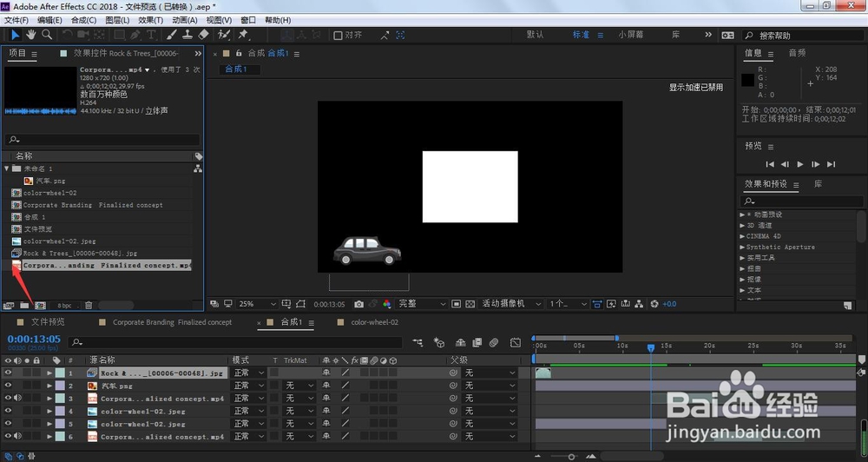This screenshot has height=462, width=868.
Task: Jump to first frame in 预览 panel
Action: pyautogui.click(x=769, y=164)
